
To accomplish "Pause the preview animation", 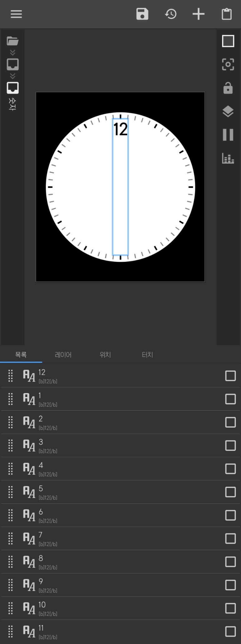I will pyautogui.click(x=228, y=135).
